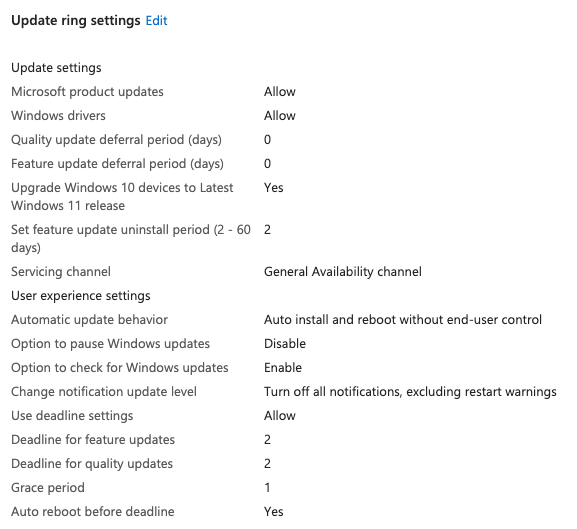This screenshot has width=577, height=529.
Task: Select the Update ring settings heading
Action: [x=76, y=21]
